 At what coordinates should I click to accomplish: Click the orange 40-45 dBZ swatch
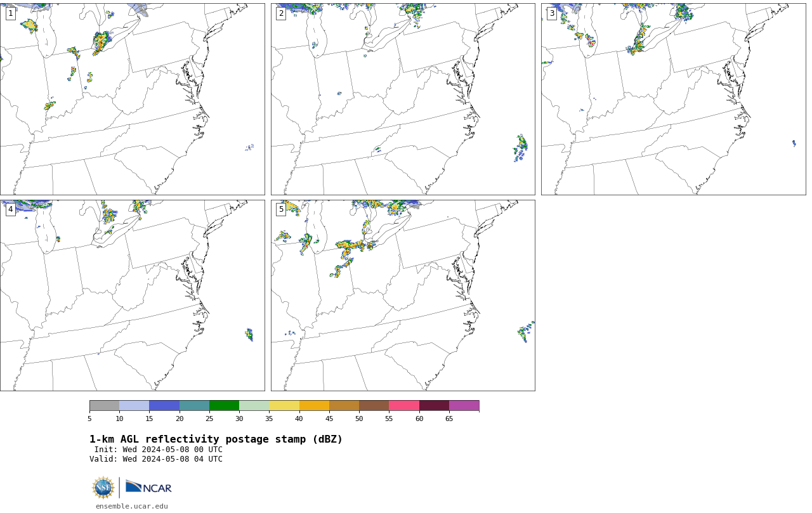(x=314, y=406)
